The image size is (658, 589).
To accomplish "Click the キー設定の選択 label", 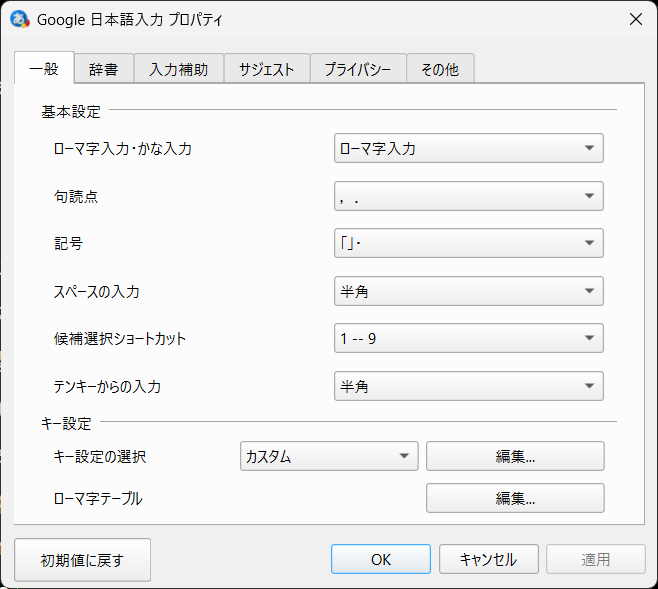I will (100, 456).
